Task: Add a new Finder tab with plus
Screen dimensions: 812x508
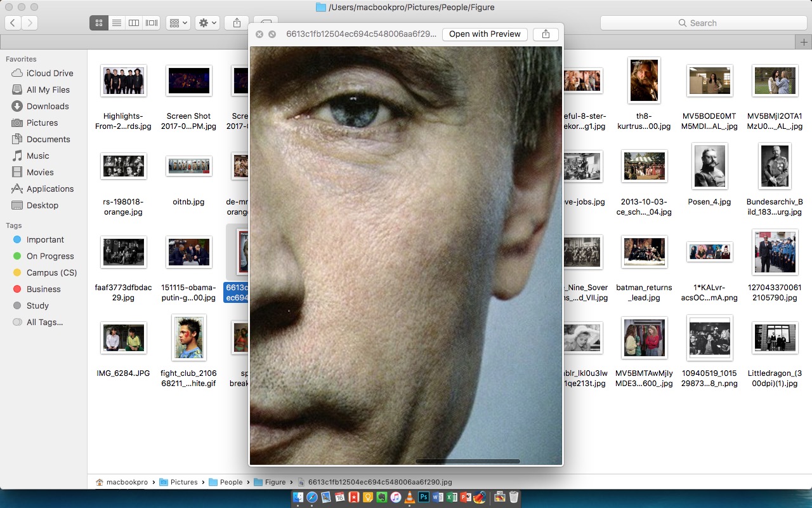Action: coord(804,42)
